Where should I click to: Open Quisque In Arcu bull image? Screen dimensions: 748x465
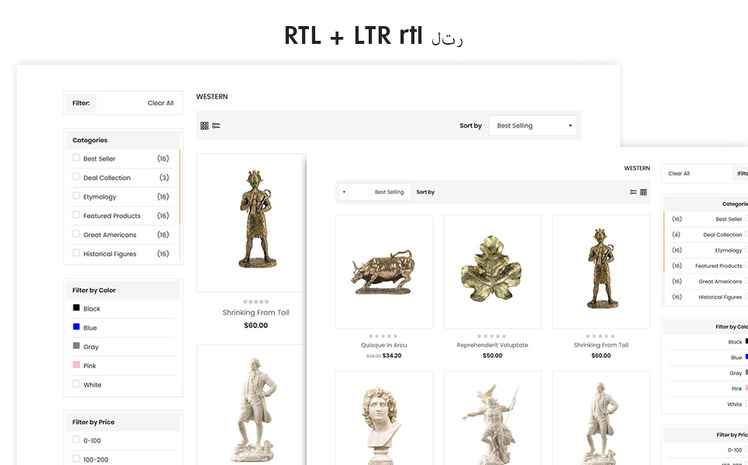tap(384, 271)
